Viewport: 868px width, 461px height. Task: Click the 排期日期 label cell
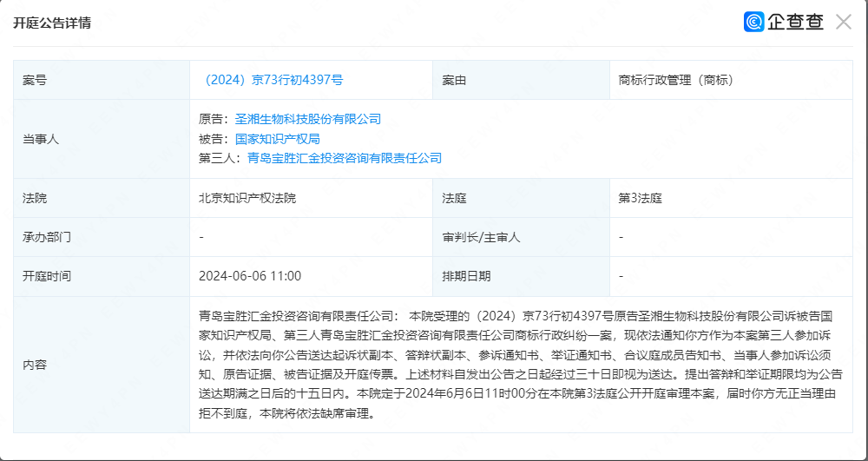tap(521, 276)
